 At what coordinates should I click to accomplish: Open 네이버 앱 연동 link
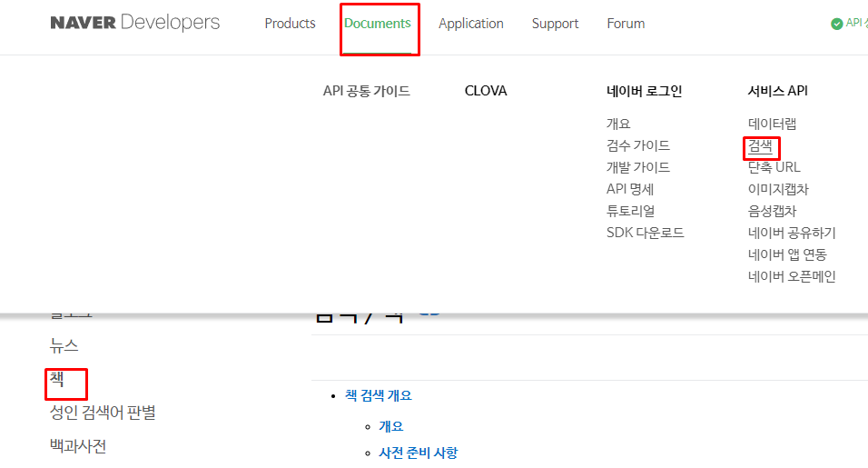(787, 254)
